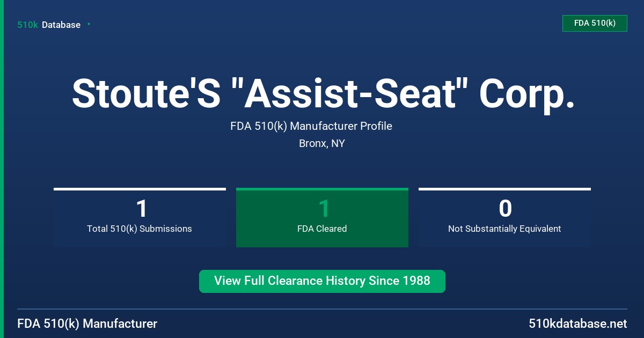Open the Total 510(k) Submissions card
Screen dimensions: 644x338
coord(140,217)
